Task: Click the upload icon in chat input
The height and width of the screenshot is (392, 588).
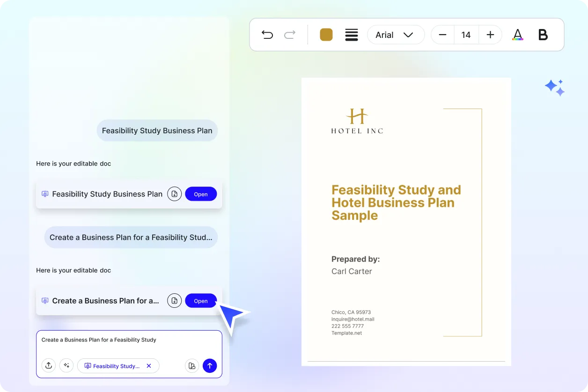Action: point(49,365)
